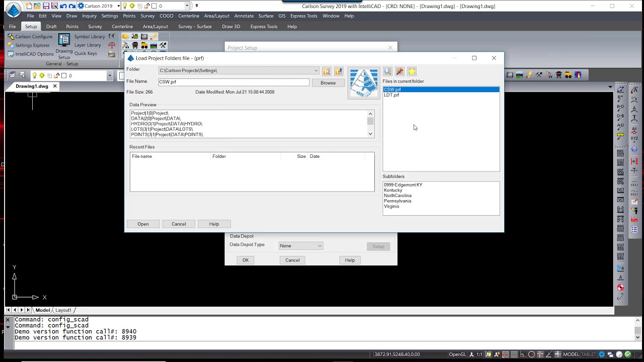Click the document tabs dropdown arrow
Image resolution: width=644 pixels, height=362 pixels.
pos(610,87)
